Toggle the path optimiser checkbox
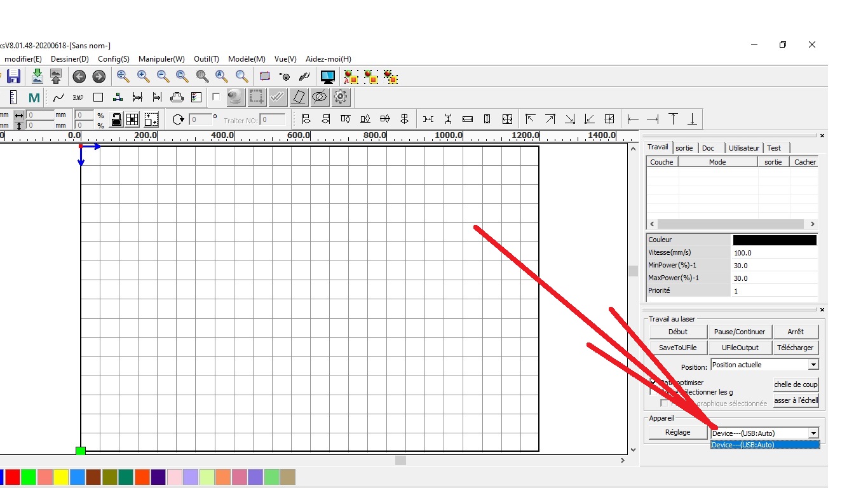 (653, 383)
